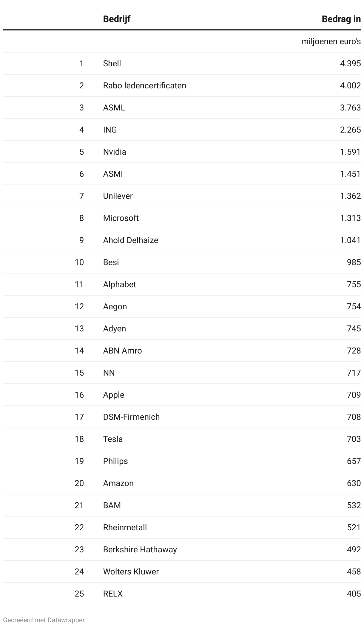Select the ASML company cell
This screenshot has width=364, height=627.
[114, 108]
